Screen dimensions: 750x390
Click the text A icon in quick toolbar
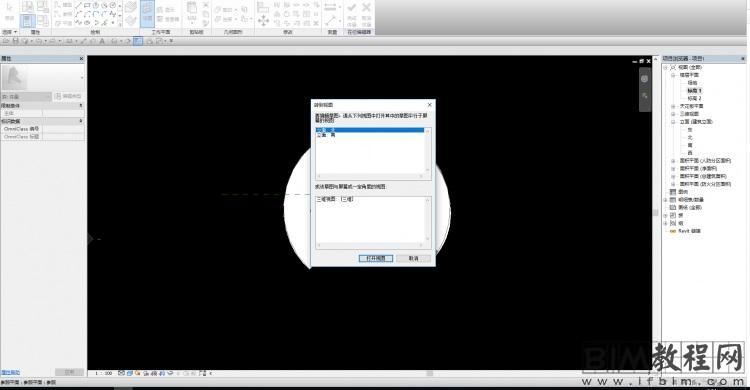tap(102, 41)
